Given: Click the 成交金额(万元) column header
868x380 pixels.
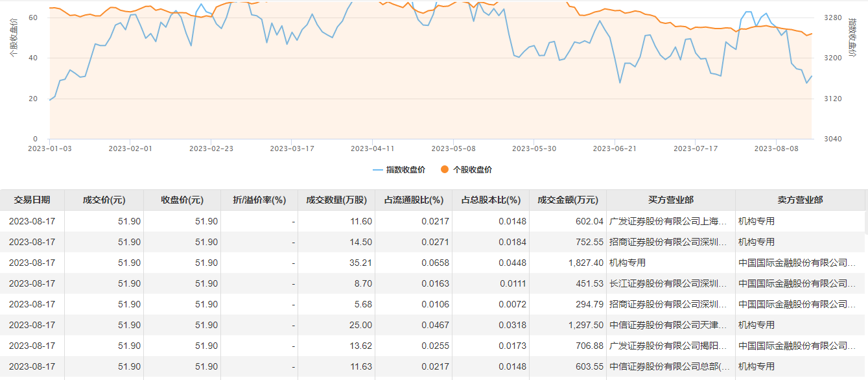Looking at the screenshot, I should [x=568, y=200].
